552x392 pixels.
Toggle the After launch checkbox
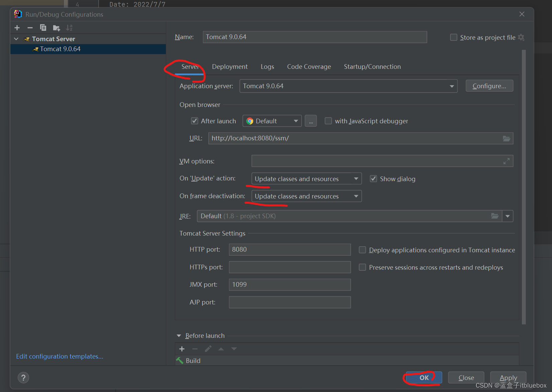pyautogui.click(x=194, y=121)
